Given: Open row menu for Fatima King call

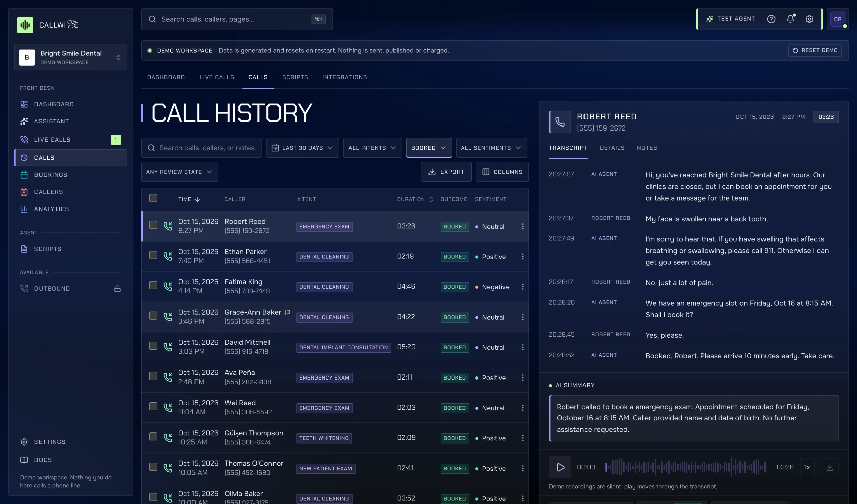Looking at the screenshot, I should point(522,287).
